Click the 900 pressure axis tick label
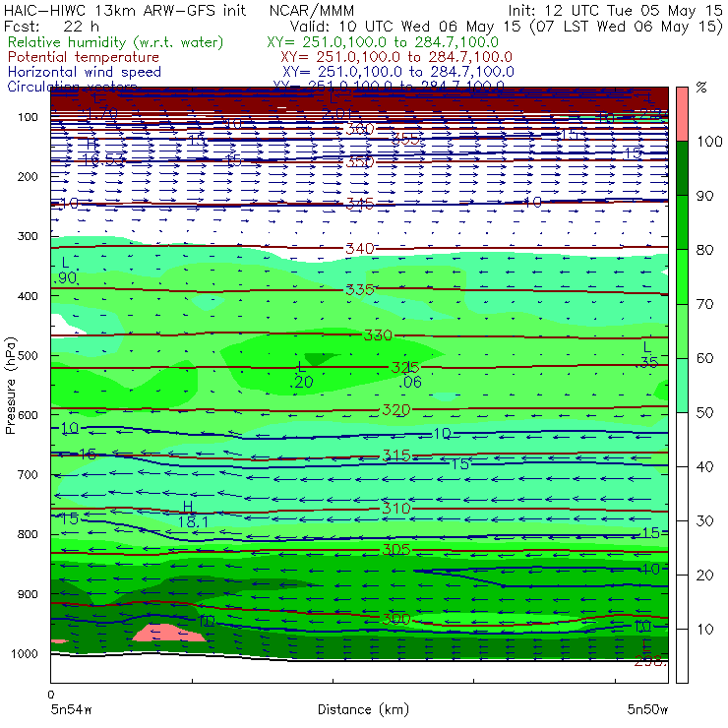Viewport: 728px width, 728px height. click(28, 594)
